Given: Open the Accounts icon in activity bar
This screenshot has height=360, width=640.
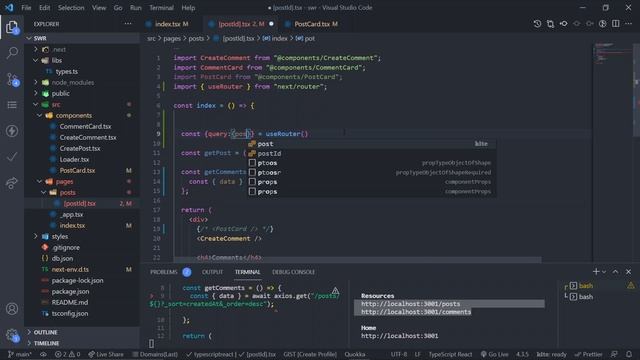Looking at the screenshot, I should pos(12,309).
